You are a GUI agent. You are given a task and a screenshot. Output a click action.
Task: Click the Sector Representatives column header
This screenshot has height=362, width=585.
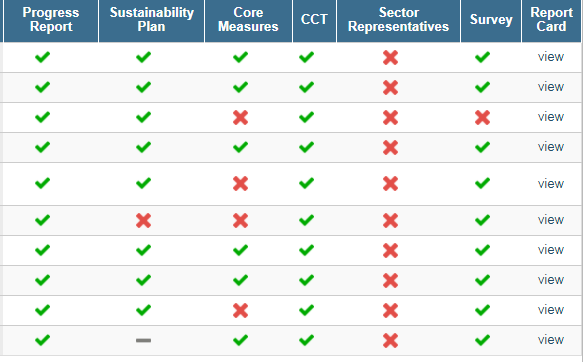(x=398, y=19)
